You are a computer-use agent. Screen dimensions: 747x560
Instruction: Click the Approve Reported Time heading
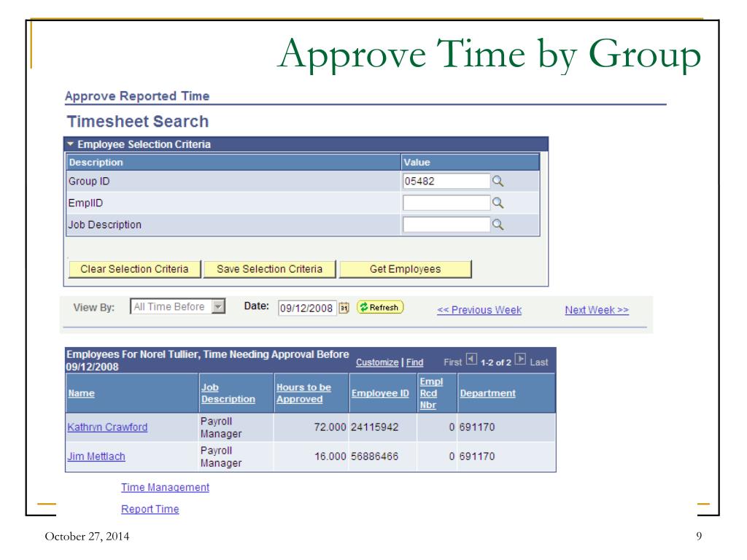[x=137, y=96]
